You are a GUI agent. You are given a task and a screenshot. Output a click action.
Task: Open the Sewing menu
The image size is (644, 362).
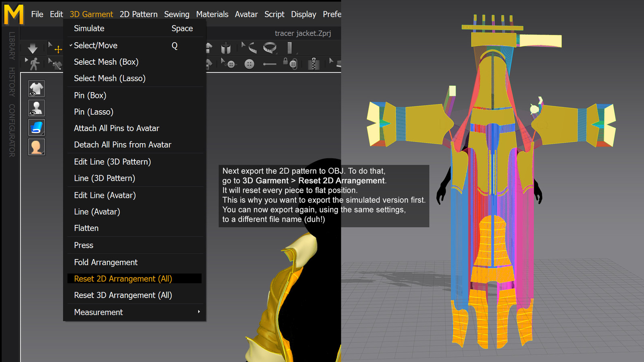click(177, 14)
